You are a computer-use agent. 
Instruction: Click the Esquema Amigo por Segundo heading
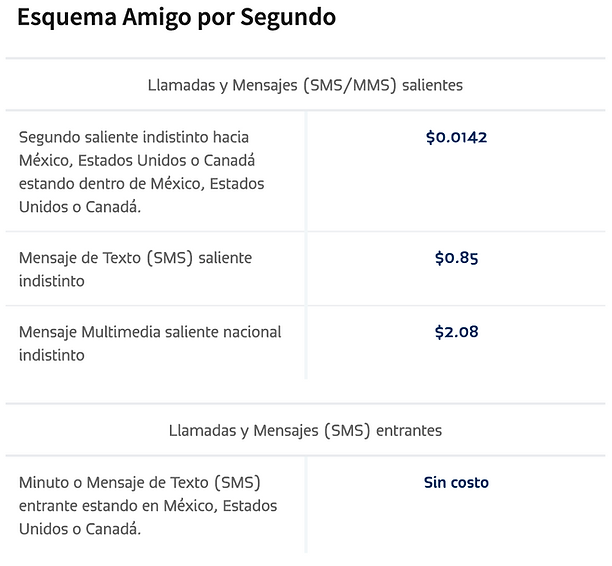176,18
